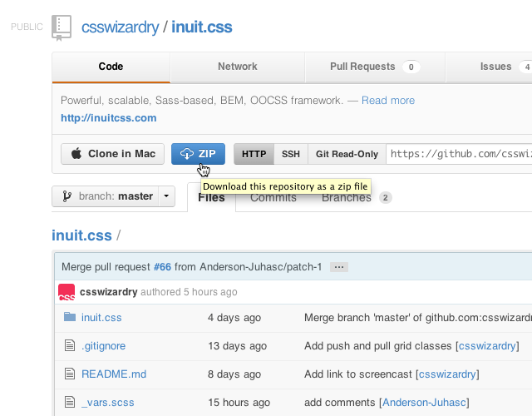Select the Branches subtab
This screenshot has height=416, width=532.
point(347,198)
